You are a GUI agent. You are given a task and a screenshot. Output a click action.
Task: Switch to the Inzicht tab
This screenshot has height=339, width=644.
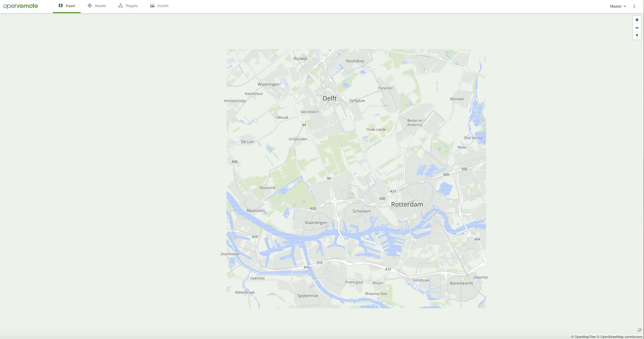point(163,6)
